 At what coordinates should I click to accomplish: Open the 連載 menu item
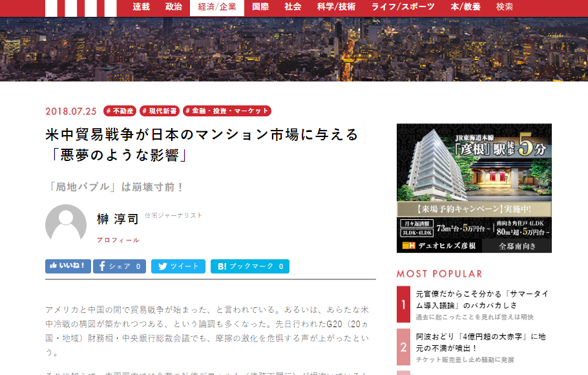141,7
